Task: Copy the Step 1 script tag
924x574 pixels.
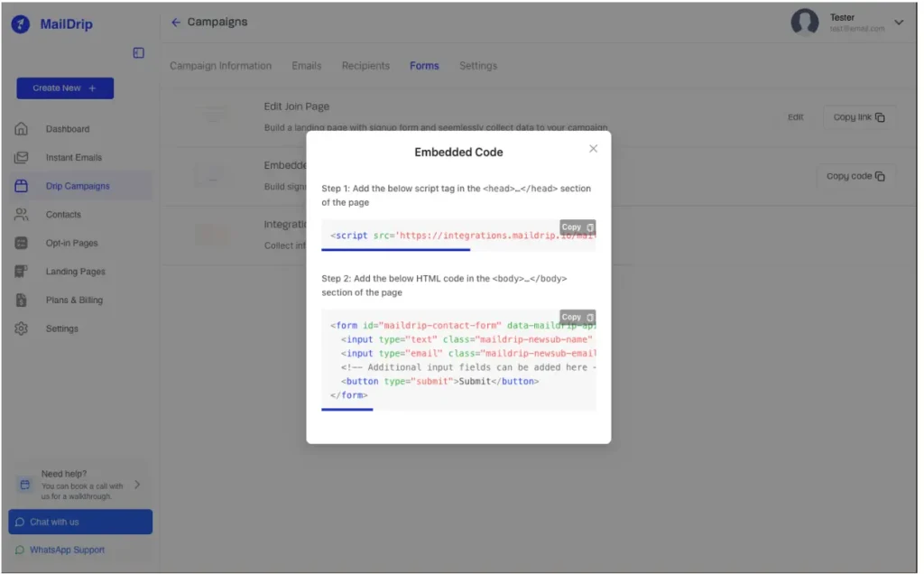Action: click(x=577, y=227)
